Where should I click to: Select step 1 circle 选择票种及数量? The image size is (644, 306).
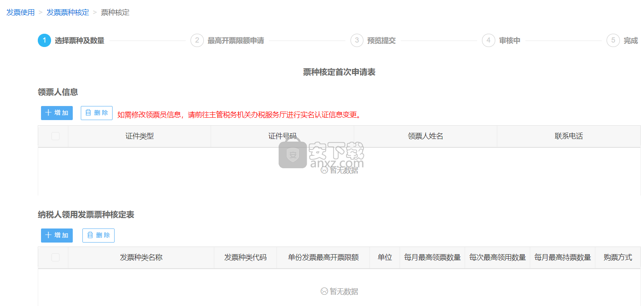pyautogui.click(x=44, y=40)
